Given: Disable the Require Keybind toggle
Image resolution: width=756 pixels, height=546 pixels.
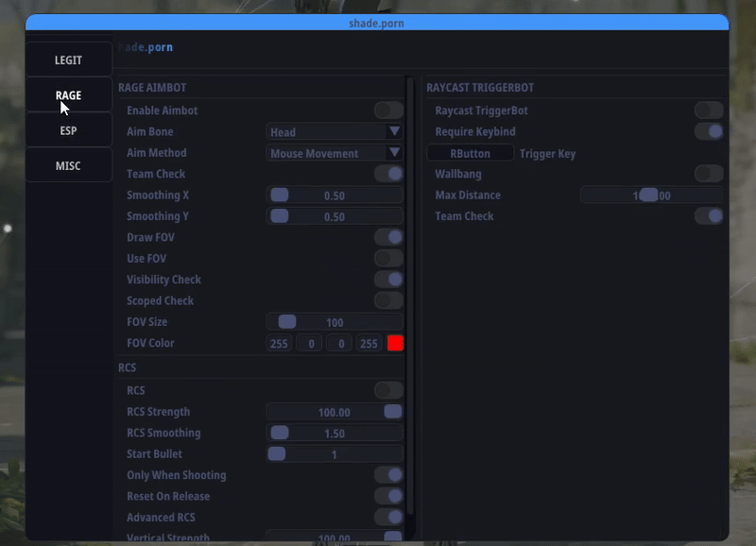Looking at the screenshot, I should tap(709, 131).
